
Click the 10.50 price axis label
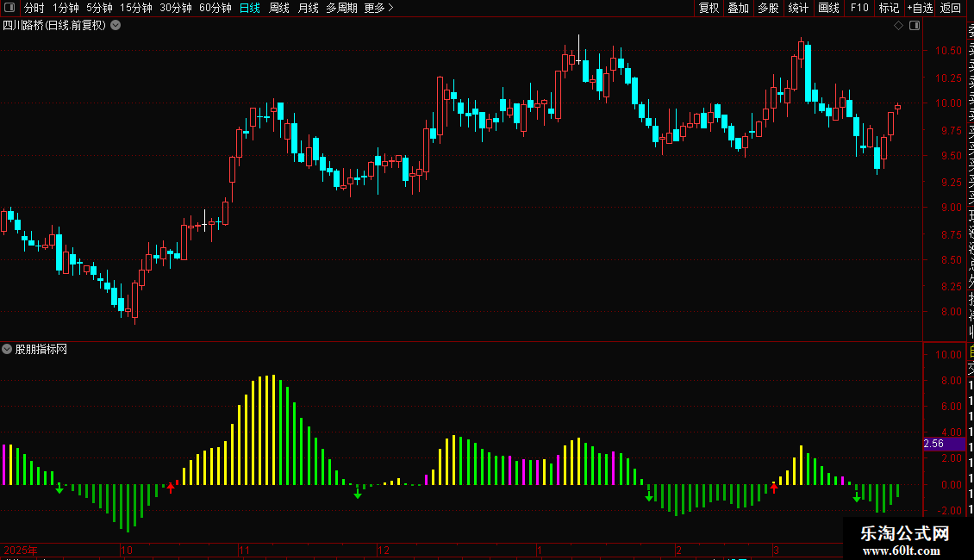[948, 51]
